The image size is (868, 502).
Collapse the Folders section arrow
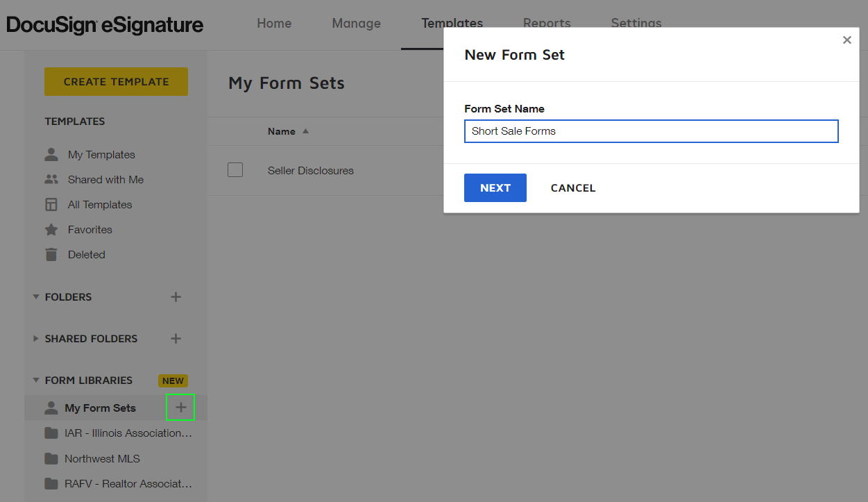click(x=36, y=297)
